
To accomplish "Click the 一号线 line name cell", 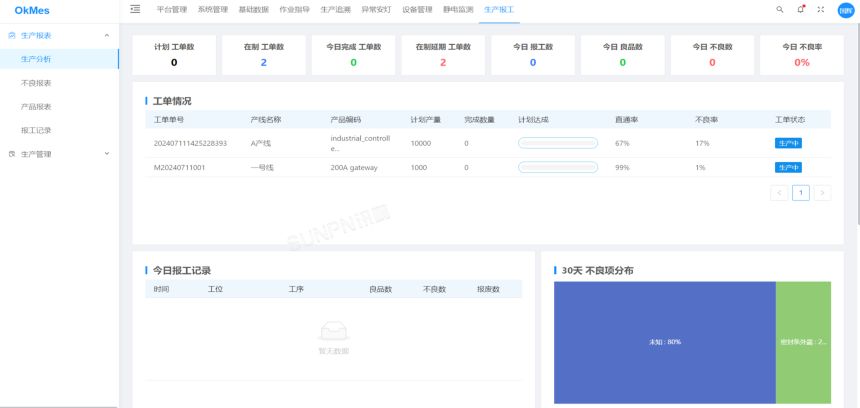I will [262, 168].
